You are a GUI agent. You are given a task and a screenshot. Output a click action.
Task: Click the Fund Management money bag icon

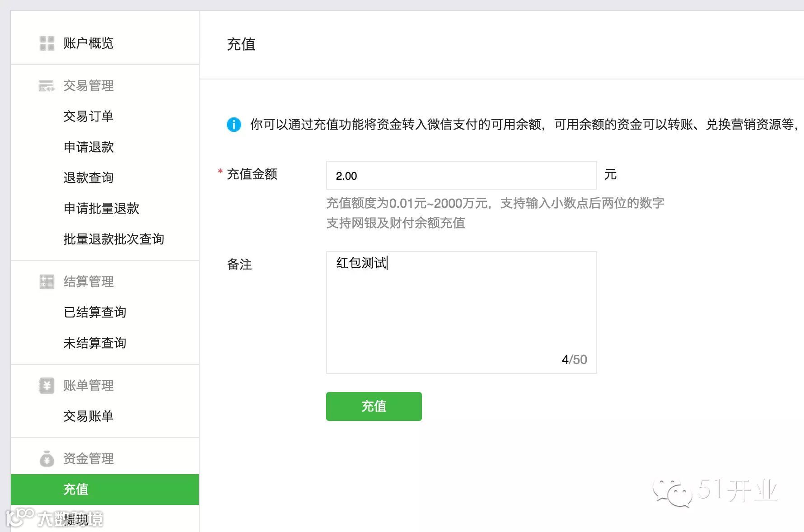(x=47, y=459)
